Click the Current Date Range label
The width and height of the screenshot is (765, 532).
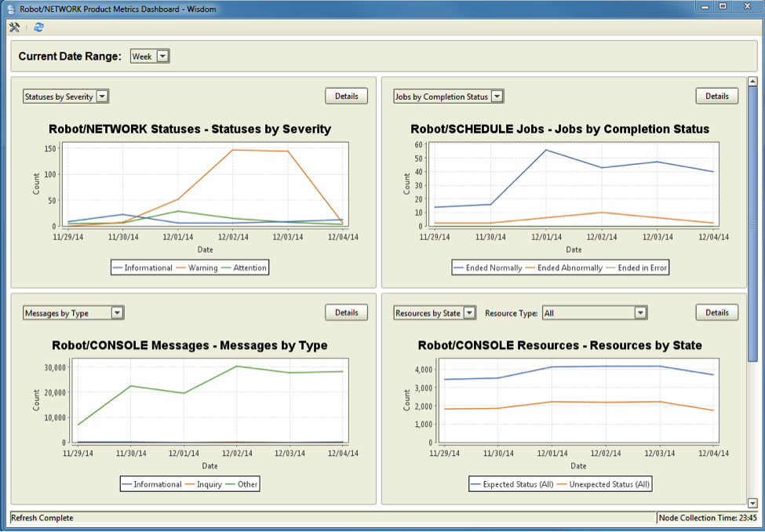pos(70,56)
